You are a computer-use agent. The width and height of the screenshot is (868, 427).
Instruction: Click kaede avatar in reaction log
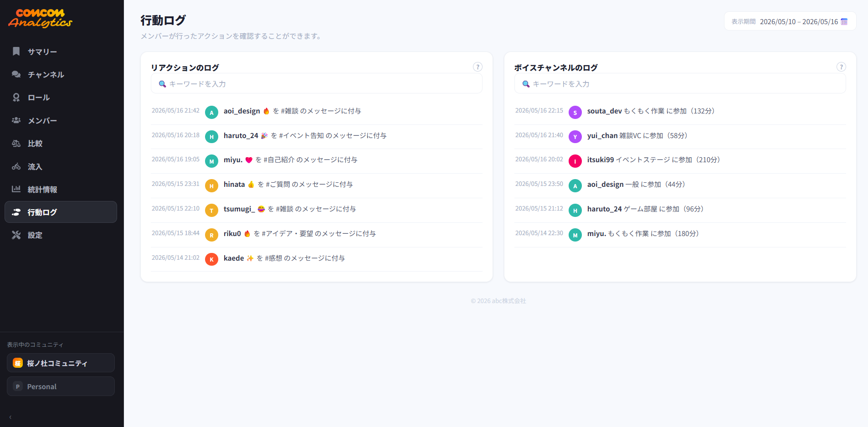211,259
